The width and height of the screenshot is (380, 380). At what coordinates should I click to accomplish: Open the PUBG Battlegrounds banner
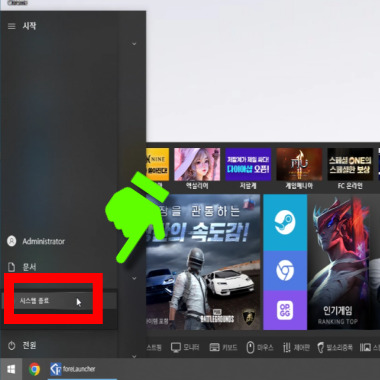203,262
